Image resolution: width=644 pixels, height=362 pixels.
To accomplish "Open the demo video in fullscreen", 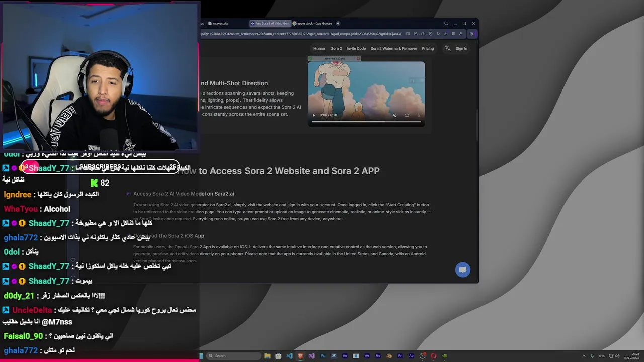I will pos(407,115).
